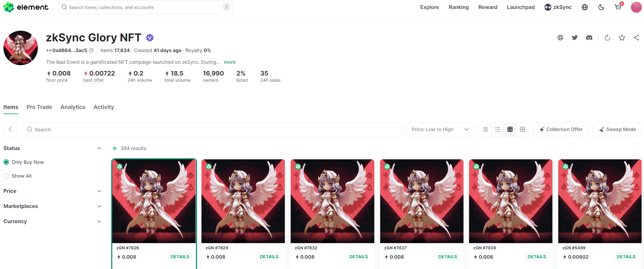Select the Show All status option
This screenshot has width=644, height=269.
pos(6,176)
